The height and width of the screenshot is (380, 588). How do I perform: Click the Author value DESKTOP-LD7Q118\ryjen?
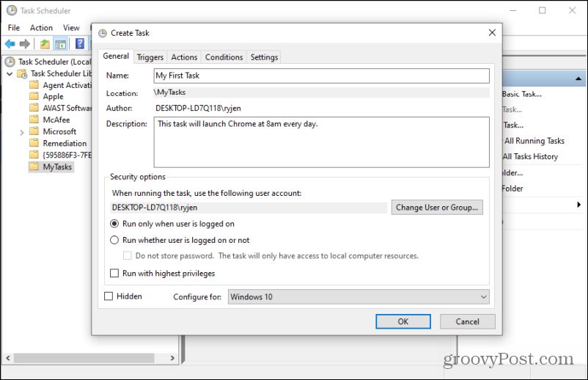[x=198, y=109]
